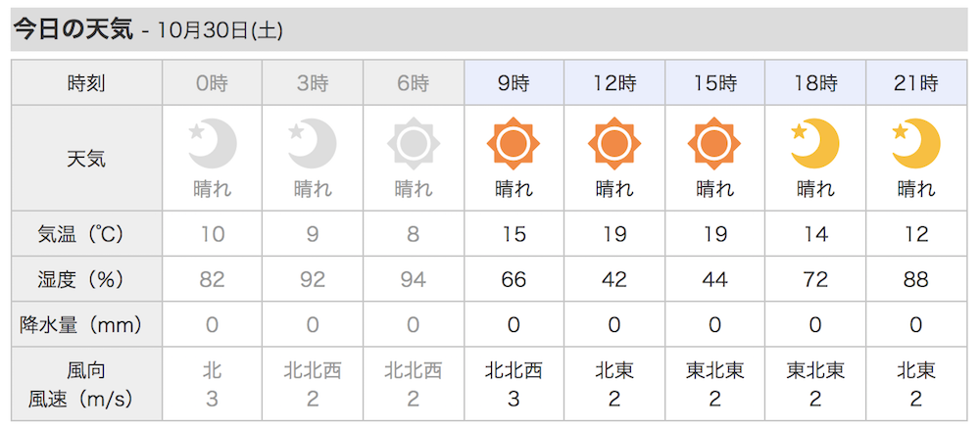Screen dimensions: 980x429
Task: Click the 時刻 header cell
Action: [87, 83]
